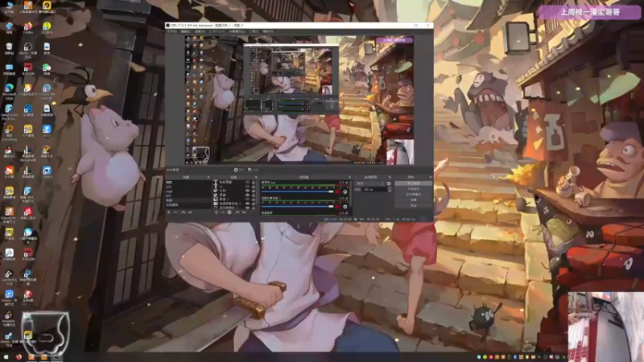Open Microsoft Edge desktop shortcut
This screenshot has width=644, height=362.
pyautogui.click(x=9, y=91)
